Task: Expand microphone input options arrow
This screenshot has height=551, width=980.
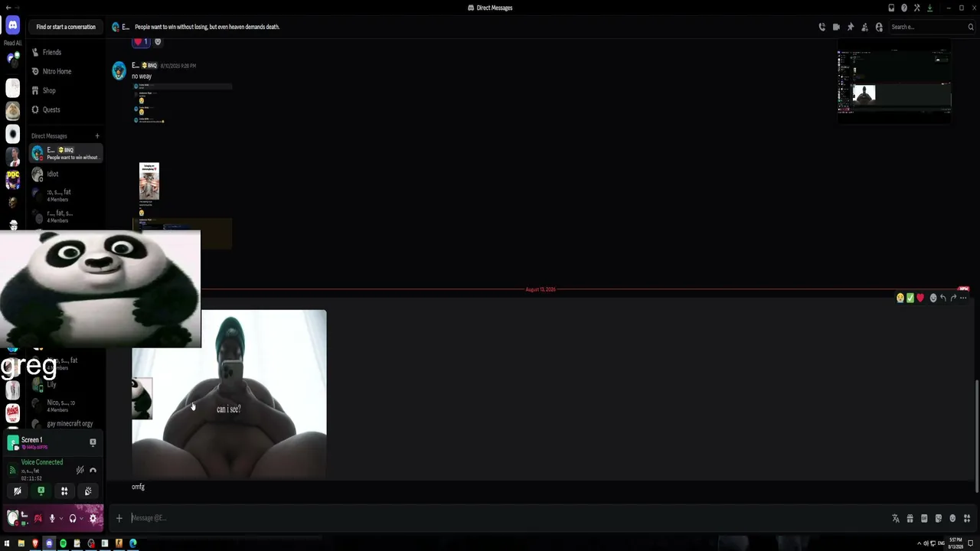Action: [60, 518]
